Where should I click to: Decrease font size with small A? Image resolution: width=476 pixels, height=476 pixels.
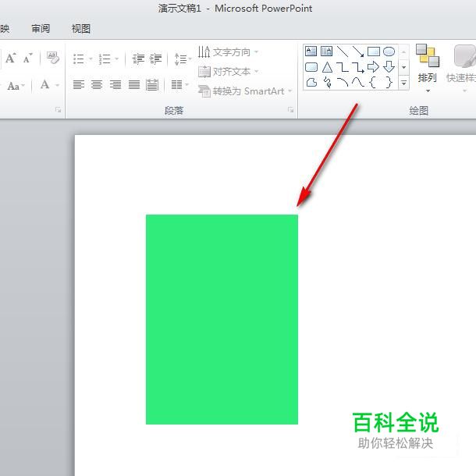[27, 58]
